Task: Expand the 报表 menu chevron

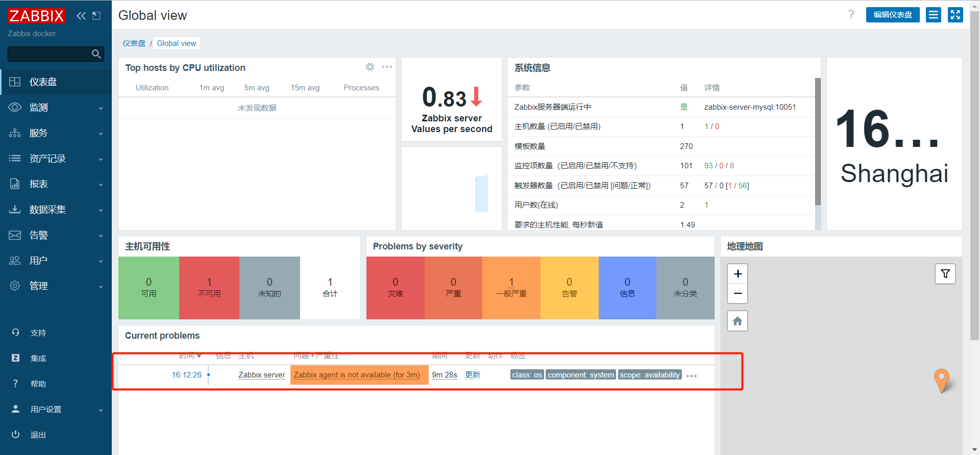Action: click(101, 185)
